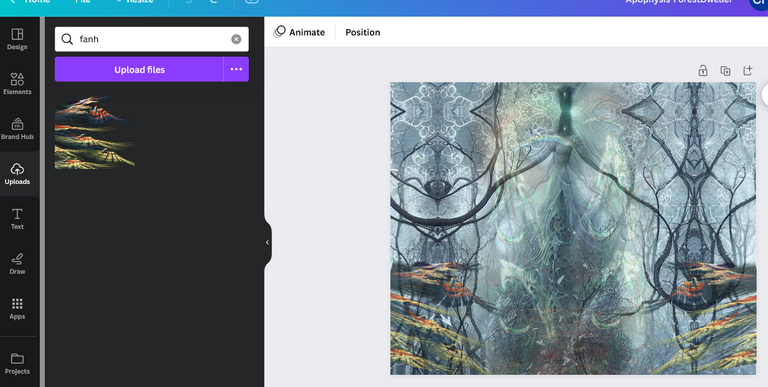Open the Position menu
The width and height of the screenshot is (768, 387).
coord(362,32)
